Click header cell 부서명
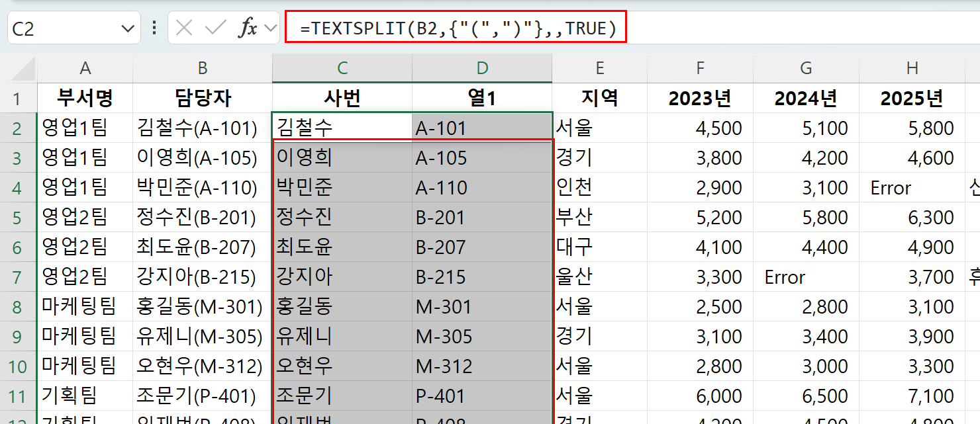Viewport: 980px width, 424px height. pyautogui.click(x=85, y=99)
